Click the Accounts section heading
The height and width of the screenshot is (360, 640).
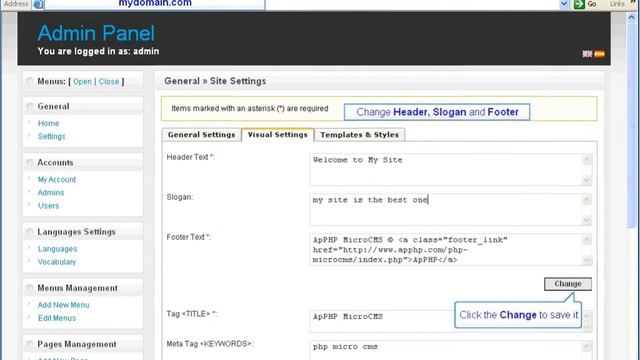pos(55,162)
